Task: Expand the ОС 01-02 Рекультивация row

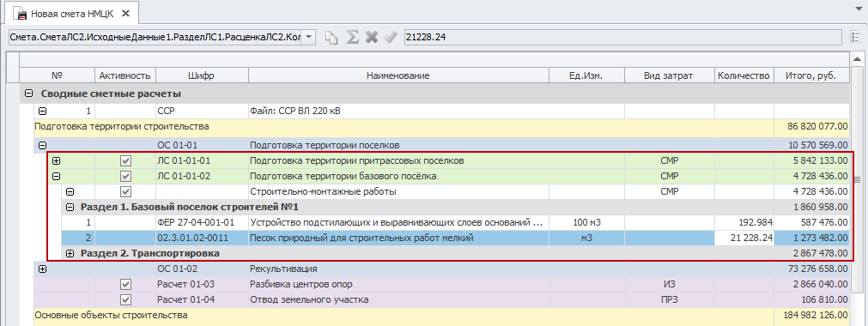Action: coord(43,269)
